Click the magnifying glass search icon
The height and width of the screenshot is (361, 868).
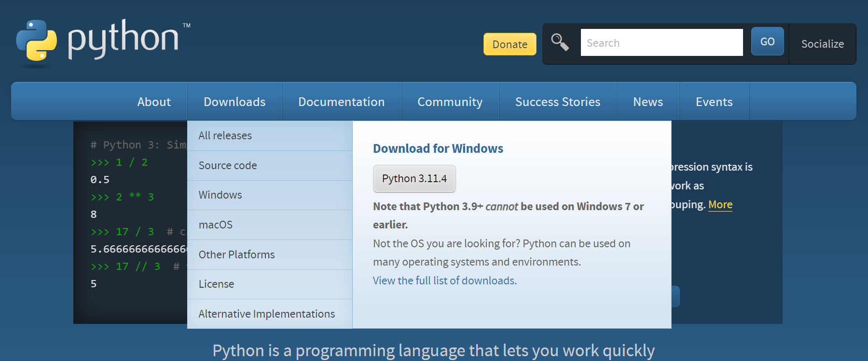click(560, 42)
